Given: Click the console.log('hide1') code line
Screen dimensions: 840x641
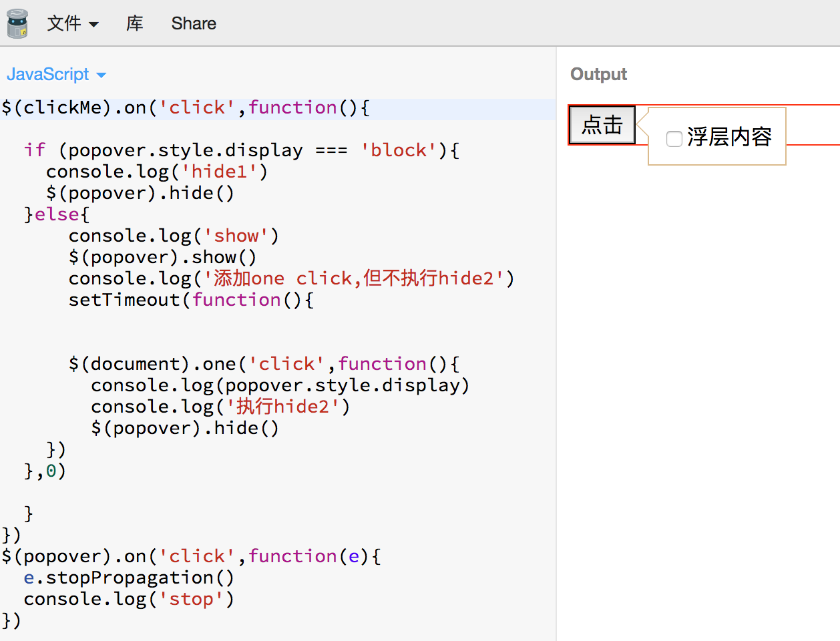Looking at the screenshot, I should tap(156, 172).
